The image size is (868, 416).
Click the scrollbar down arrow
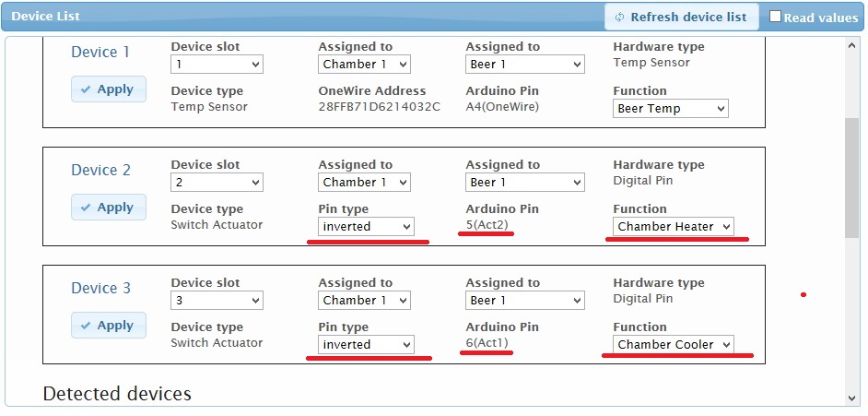(x=851, y=398)
